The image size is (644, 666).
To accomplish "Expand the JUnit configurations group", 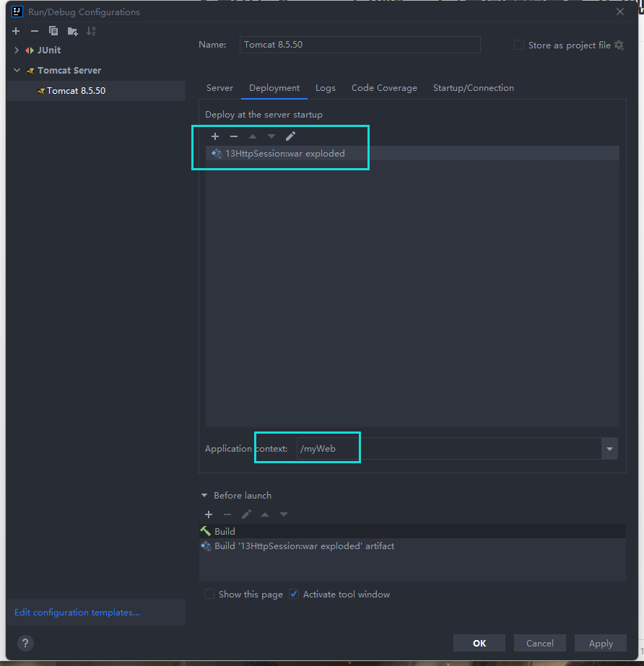I will tap(16, 50).
